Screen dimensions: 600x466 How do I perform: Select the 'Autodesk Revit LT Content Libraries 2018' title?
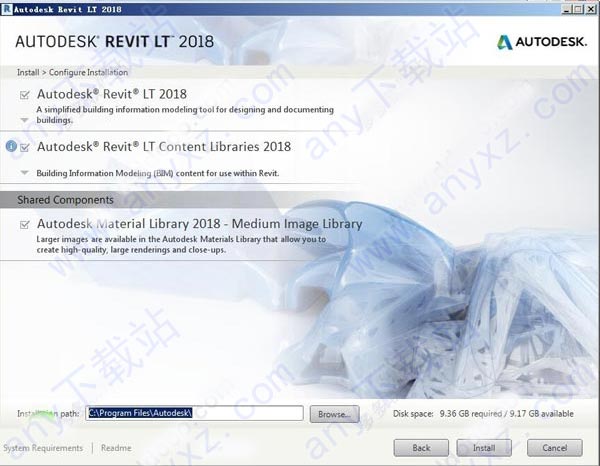[164, 147]
